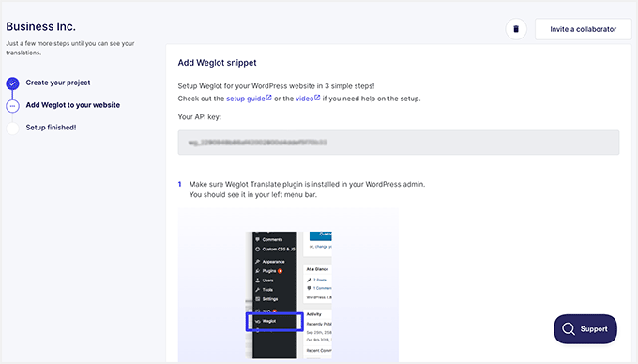Open the Support chat button
The image size is (638, 364).
click(x=585, y=329)
